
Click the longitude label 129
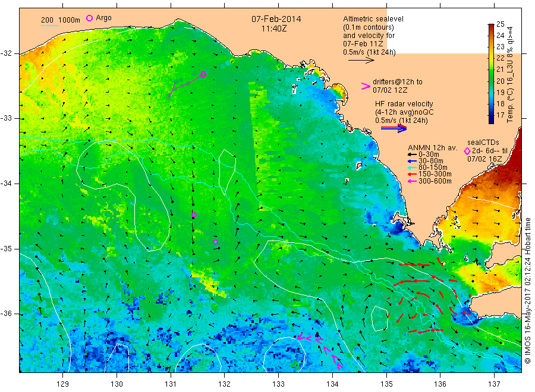pos(63,384)
